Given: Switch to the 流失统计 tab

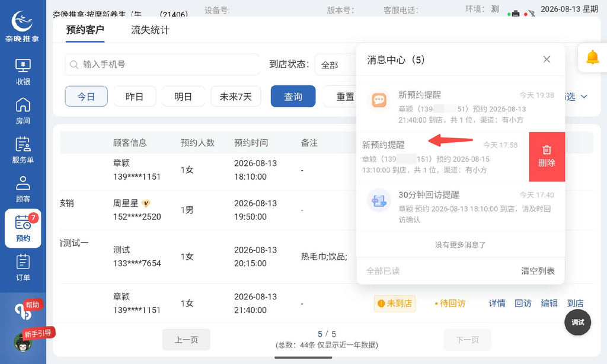Looking at the screenshot, I should click(150, 30).
